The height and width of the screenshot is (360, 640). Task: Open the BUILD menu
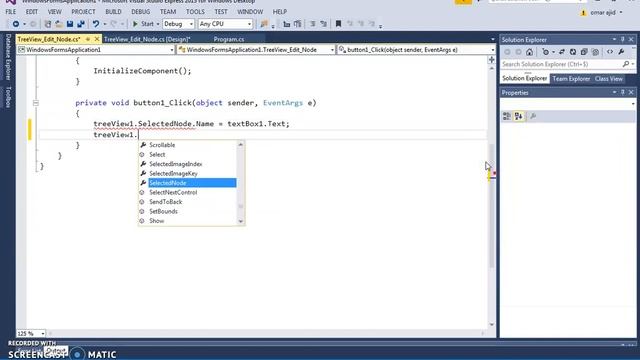[x=113, y=12]
